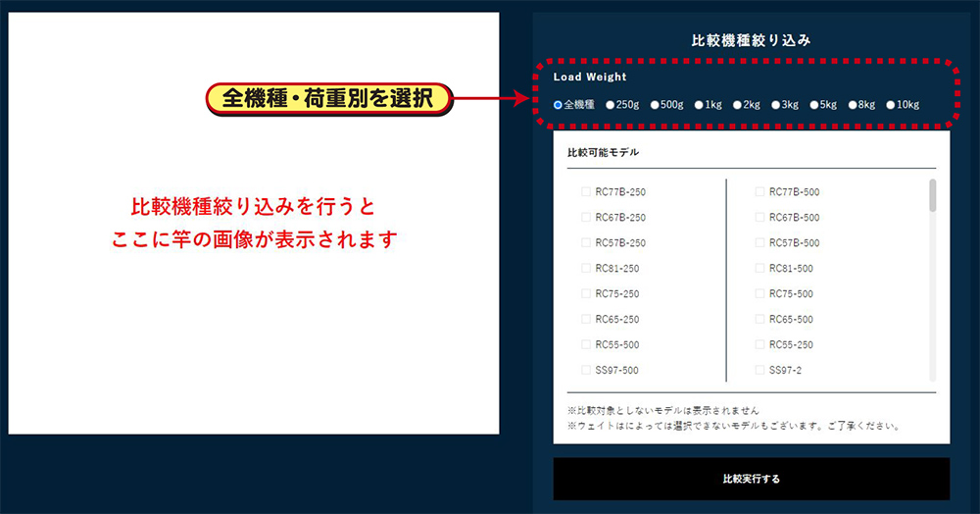Image resolution: width=980 pixels, height=514 pixels.
Task: Select the 全機種 radio button
Action: pyautogui.click(x=559, y=105)
